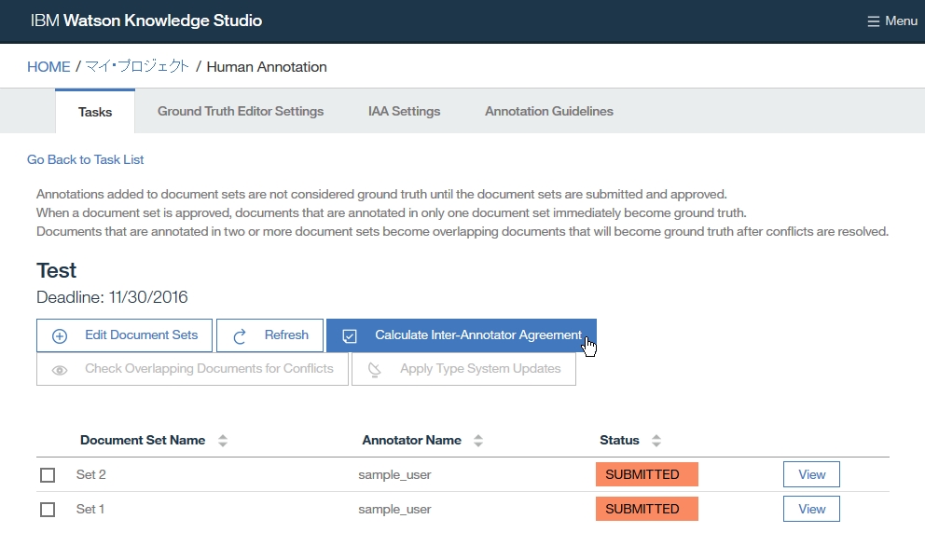Image resolution: width=925 pixels, height=560 pixels.
Task: Sort by Document Set Name arrows
Action: pyautogui.click(x=222, y=441)
